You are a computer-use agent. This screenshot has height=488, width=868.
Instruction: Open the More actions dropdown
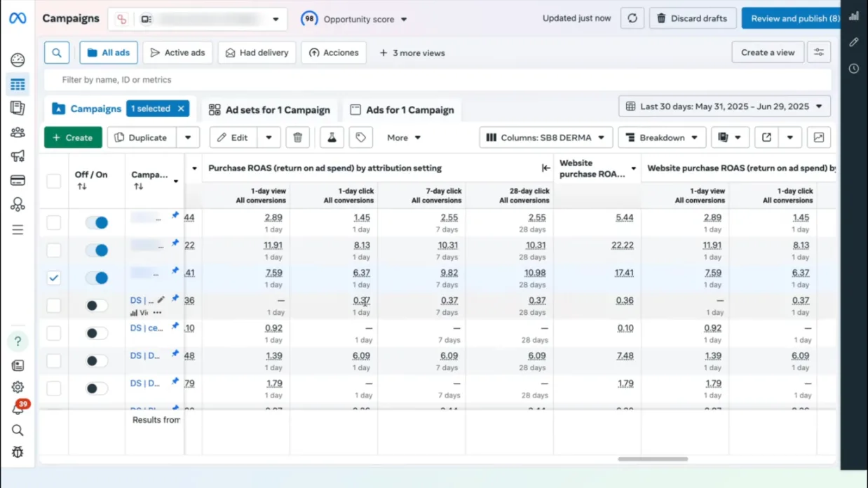(x=404, y=137)
